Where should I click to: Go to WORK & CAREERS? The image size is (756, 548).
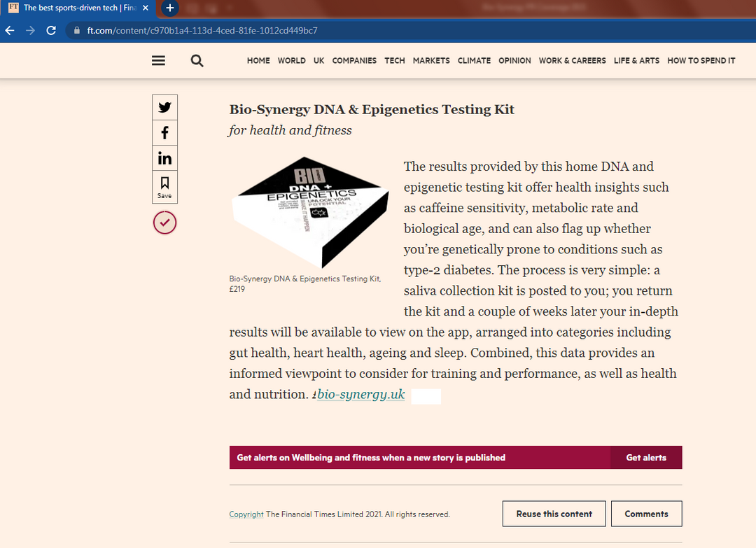573,61
